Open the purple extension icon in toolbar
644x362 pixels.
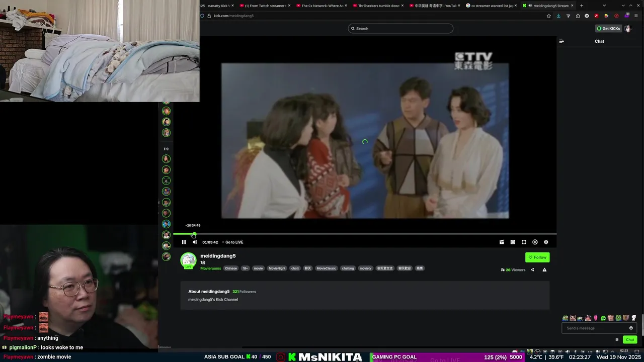[x=627, y=16]
